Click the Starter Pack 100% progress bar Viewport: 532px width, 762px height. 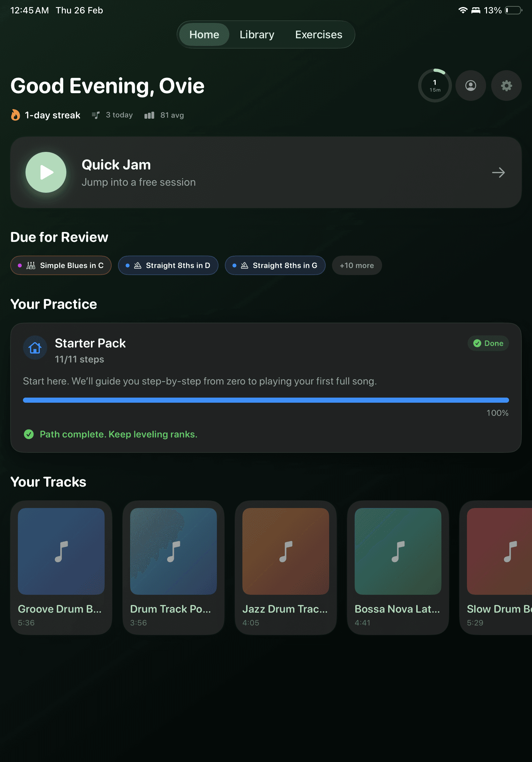pyautogui.click(x=265, y=400)
